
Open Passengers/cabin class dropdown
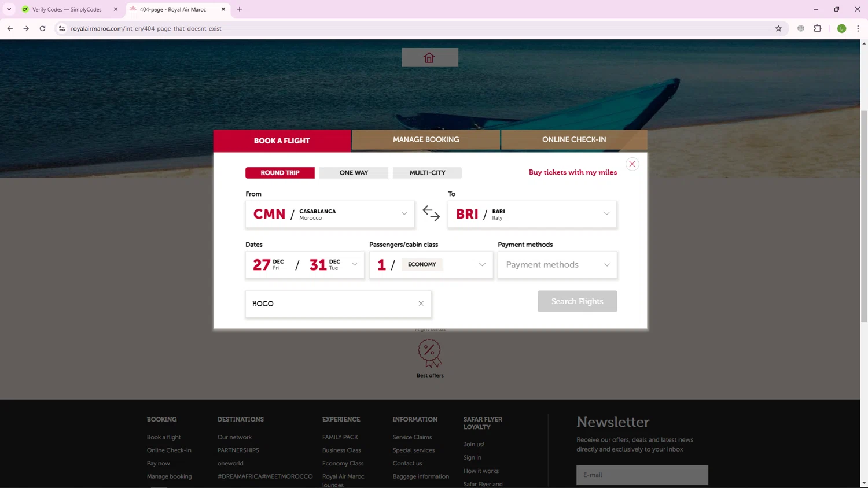click(431, 265)
